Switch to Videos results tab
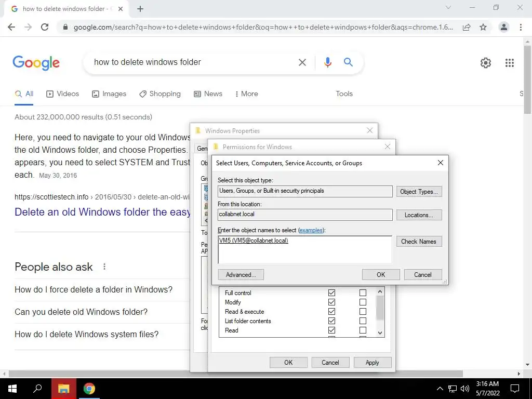 (63, 94)
